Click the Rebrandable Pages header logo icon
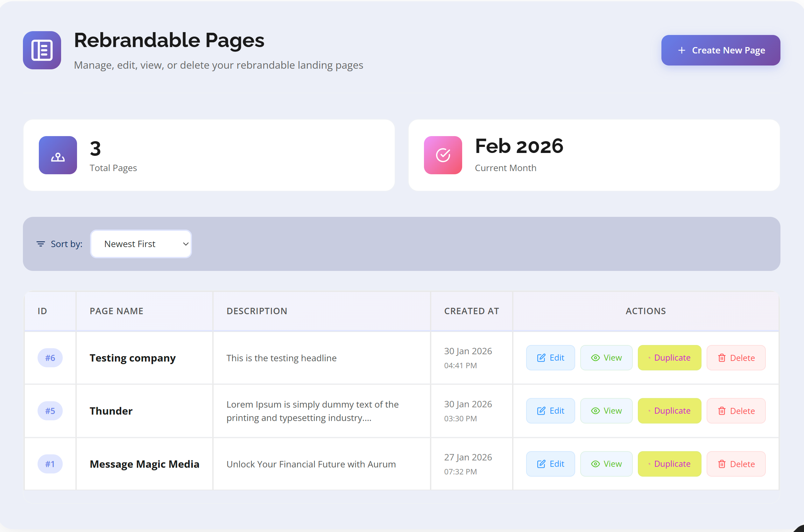The image size is (804, 532). point(42,50)
